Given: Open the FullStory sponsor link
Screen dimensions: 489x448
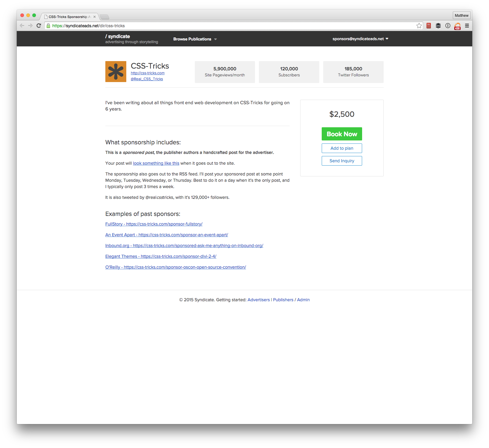Looking at the screenshot, I should pos(154,224).
